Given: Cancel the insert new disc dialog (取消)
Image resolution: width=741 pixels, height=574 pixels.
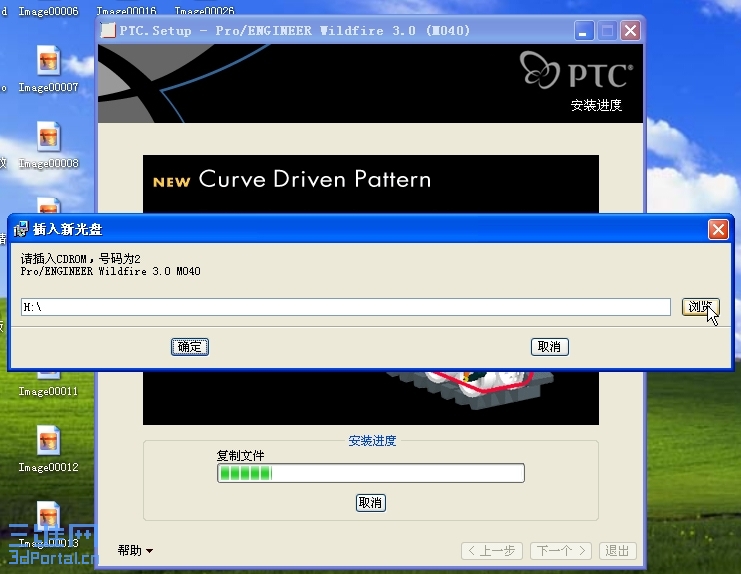Looking at the screenshot, I should click(550, 347).
